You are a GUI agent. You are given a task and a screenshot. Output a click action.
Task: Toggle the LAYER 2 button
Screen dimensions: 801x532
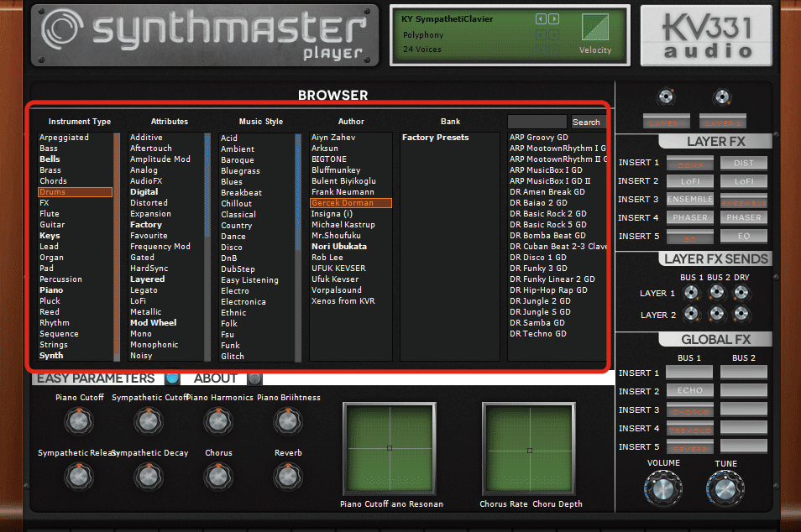point(723,122)
